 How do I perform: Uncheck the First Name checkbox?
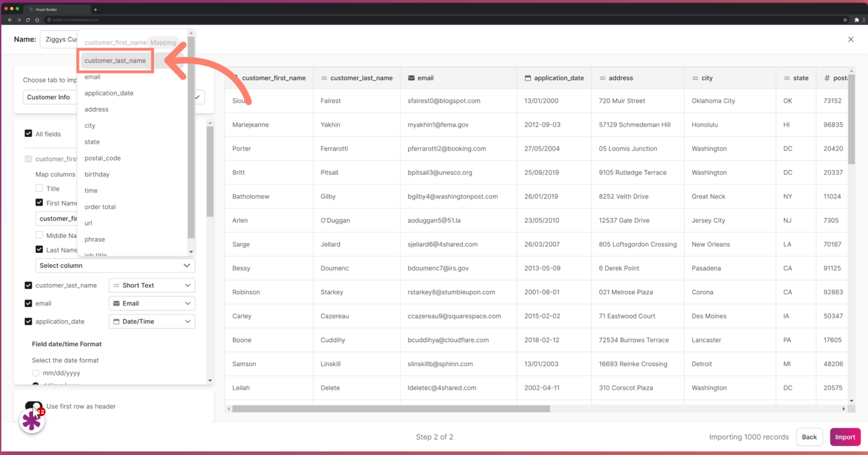[x=39, y=203]
